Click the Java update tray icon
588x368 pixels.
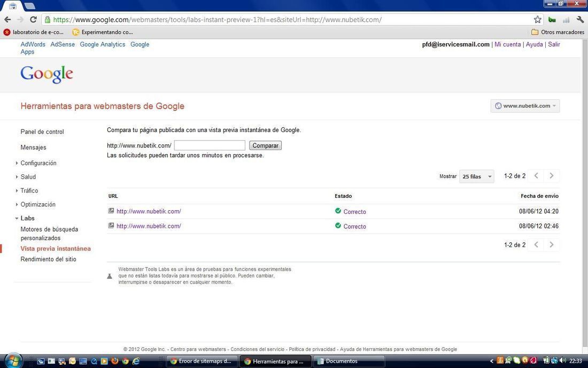point(500,361)
